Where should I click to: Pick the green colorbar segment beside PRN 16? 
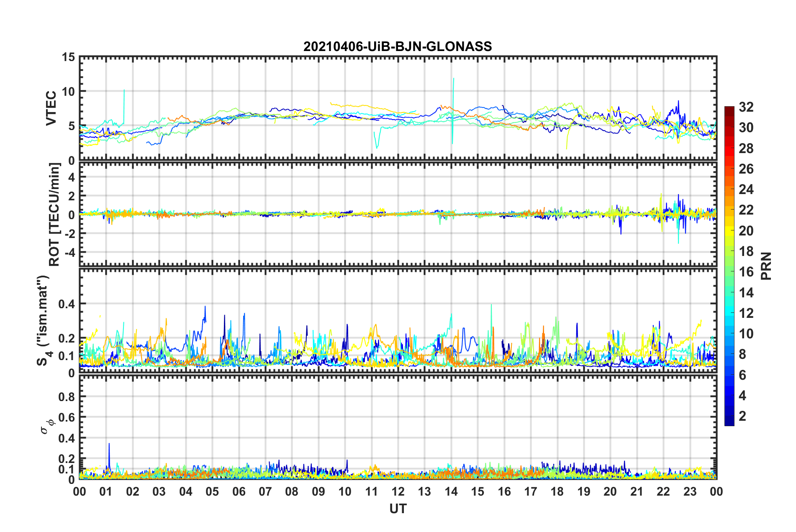729,271
